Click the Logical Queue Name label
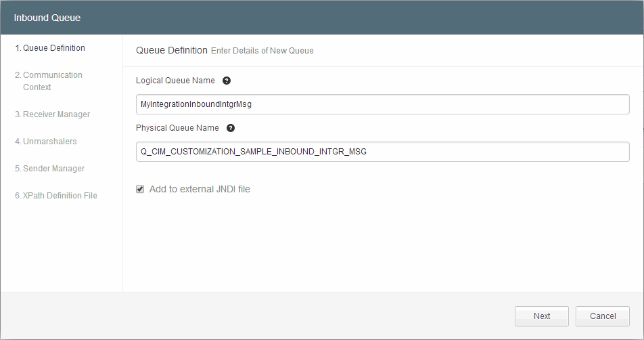Screen dimensions: 644x340 coord(175,81)
